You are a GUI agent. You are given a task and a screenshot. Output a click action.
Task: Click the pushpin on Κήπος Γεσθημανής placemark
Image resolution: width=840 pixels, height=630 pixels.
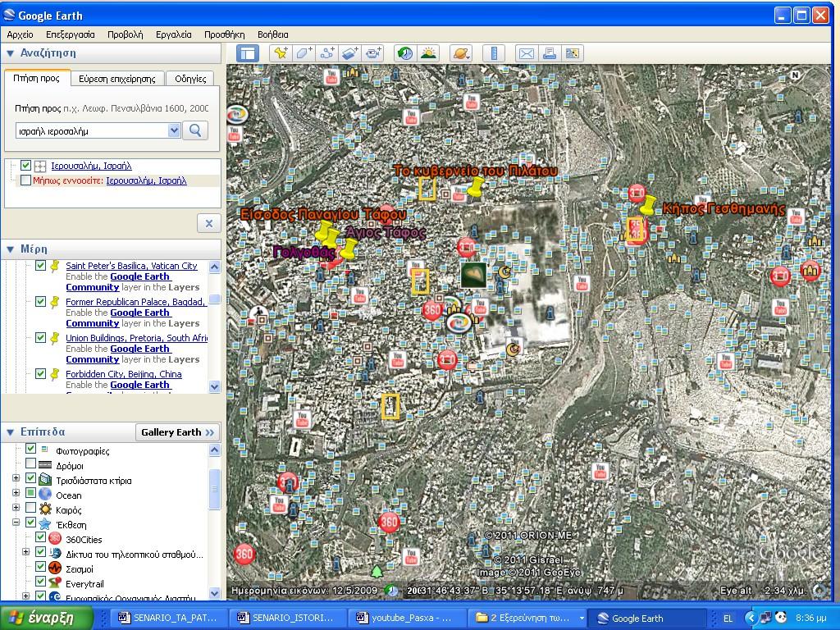coord(648,204)
